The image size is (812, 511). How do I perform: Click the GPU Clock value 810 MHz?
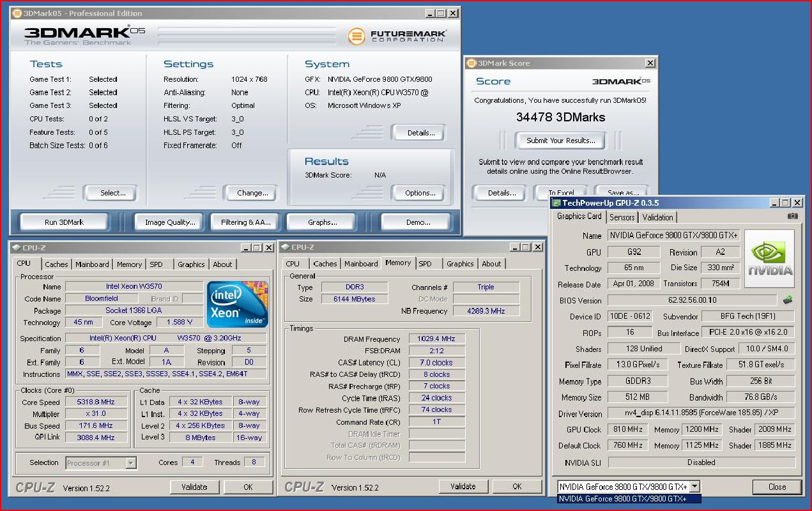tap(627, 429)
